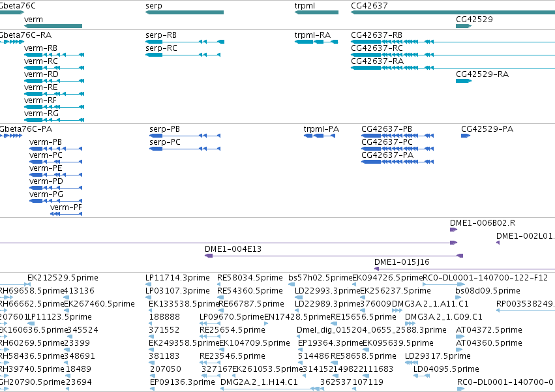Click the CG42529-PA protein label
555x392 pixels.
[x=487, y=129]
